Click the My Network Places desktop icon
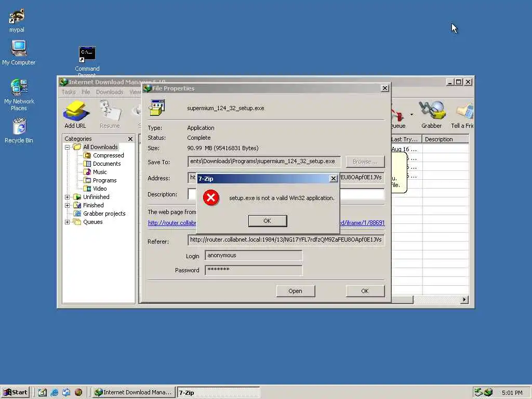Image resolution: width=532 pixels, height=399 pixels. pyautogui.click(x=19, y=95)
